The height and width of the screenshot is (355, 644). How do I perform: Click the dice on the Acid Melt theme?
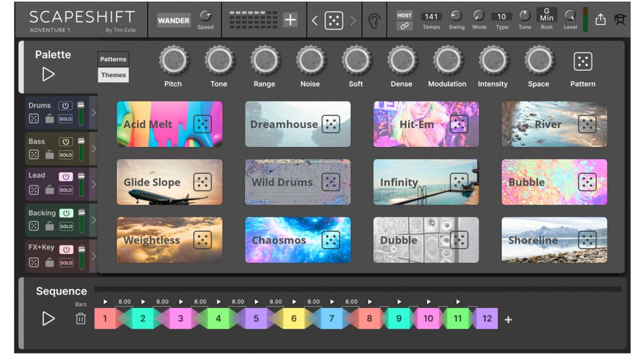(202, 124)
